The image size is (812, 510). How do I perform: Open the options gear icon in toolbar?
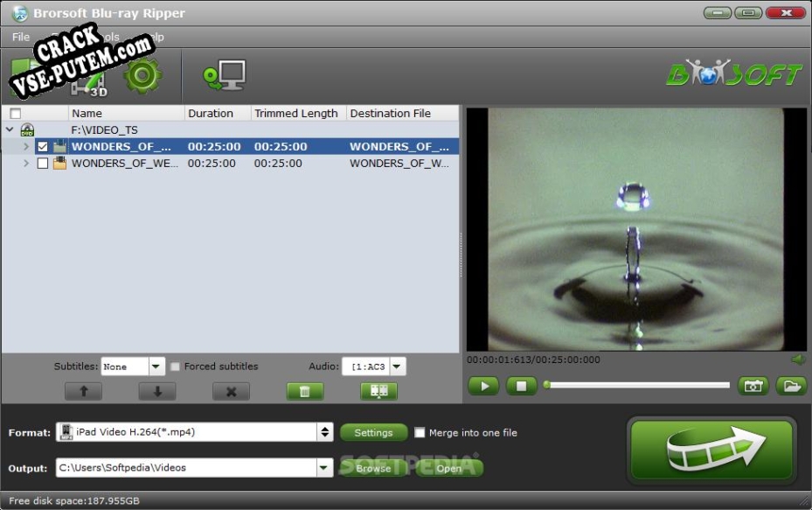click(x=142, y=76)
